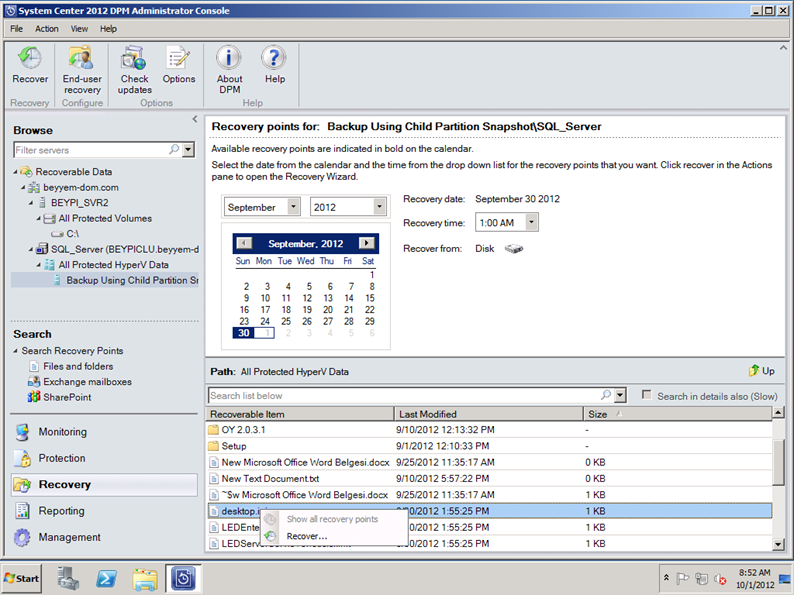Open the Action menu
794x595 pixels.
(x=47, y=29)
